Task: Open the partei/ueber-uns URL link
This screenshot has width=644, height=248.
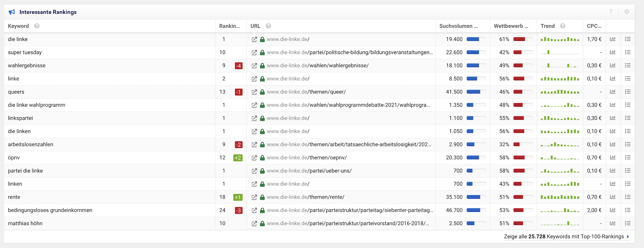Action: pos(309,171)
